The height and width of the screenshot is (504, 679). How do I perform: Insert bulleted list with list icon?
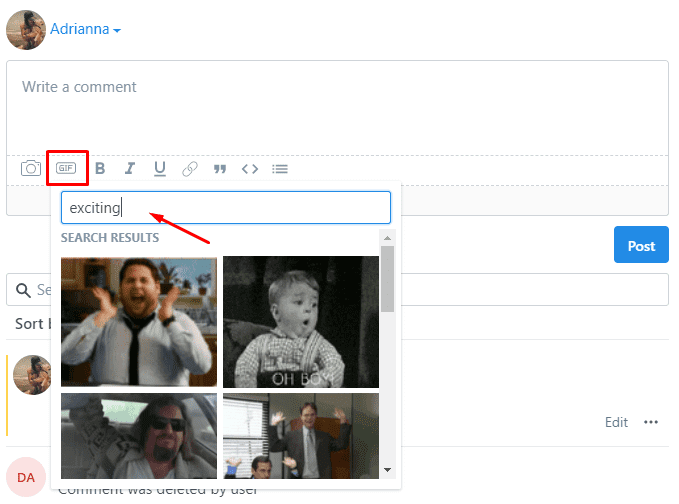coord(280,169)
